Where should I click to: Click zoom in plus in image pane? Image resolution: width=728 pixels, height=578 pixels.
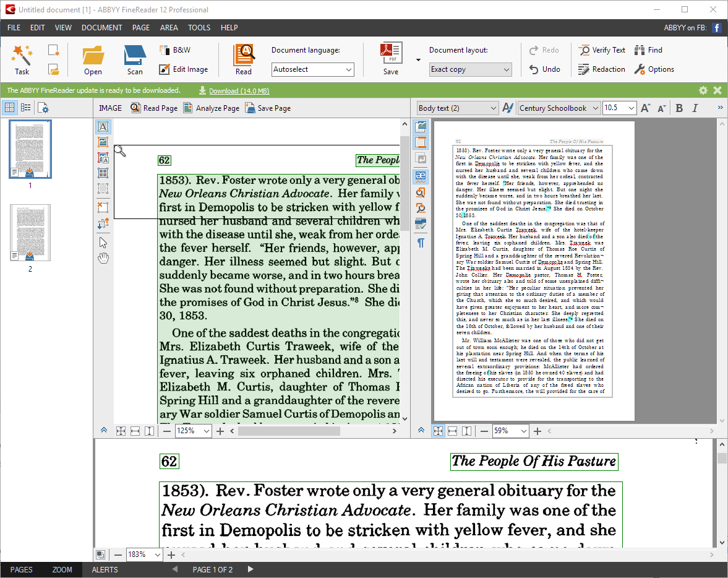(x=220, y=431)
